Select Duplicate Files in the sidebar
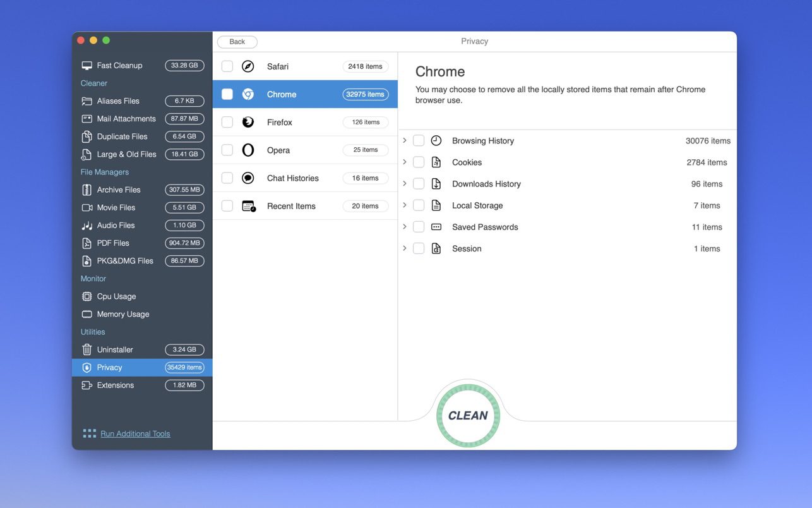 click(122, 136)
